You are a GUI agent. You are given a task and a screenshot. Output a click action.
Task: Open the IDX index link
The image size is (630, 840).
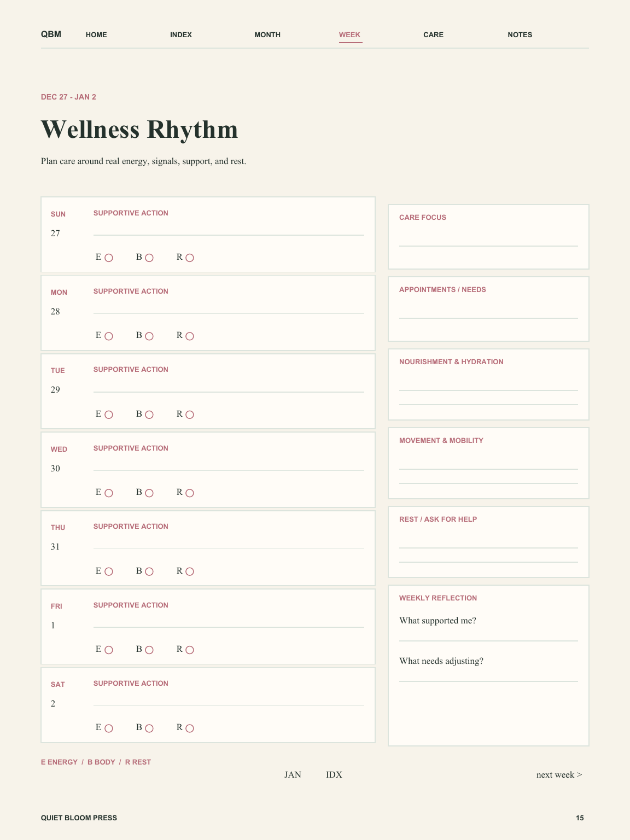(x=334, y=774)
